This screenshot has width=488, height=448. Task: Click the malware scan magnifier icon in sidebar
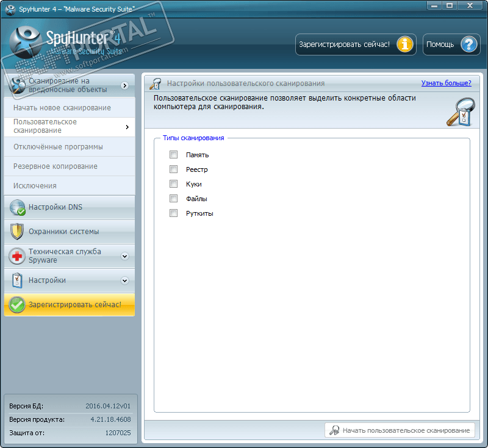point(17,85)
